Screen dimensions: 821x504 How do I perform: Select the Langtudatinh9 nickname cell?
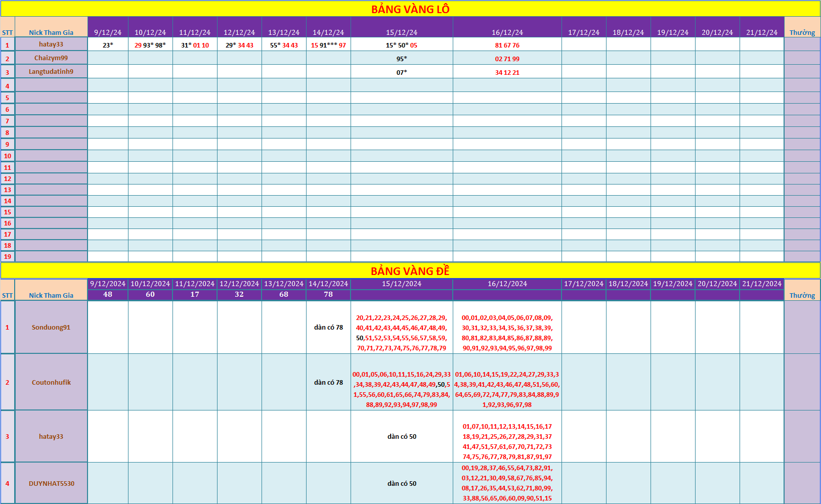(51, 72)
